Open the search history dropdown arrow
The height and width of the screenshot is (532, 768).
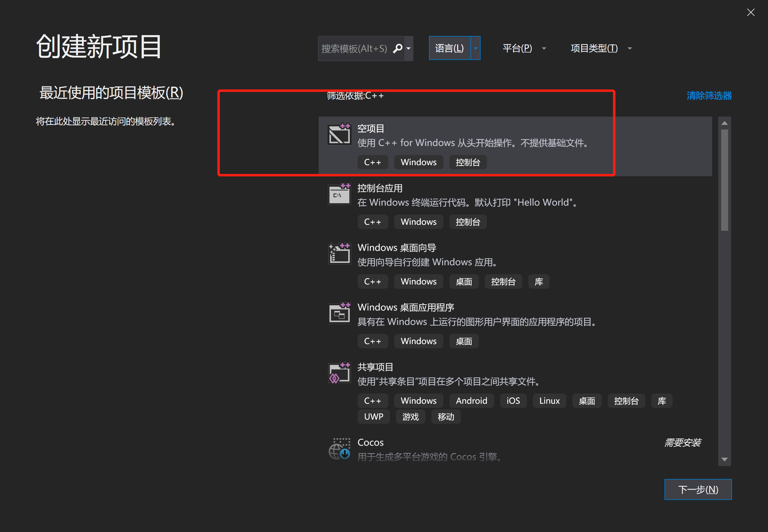tap(409, 48)
